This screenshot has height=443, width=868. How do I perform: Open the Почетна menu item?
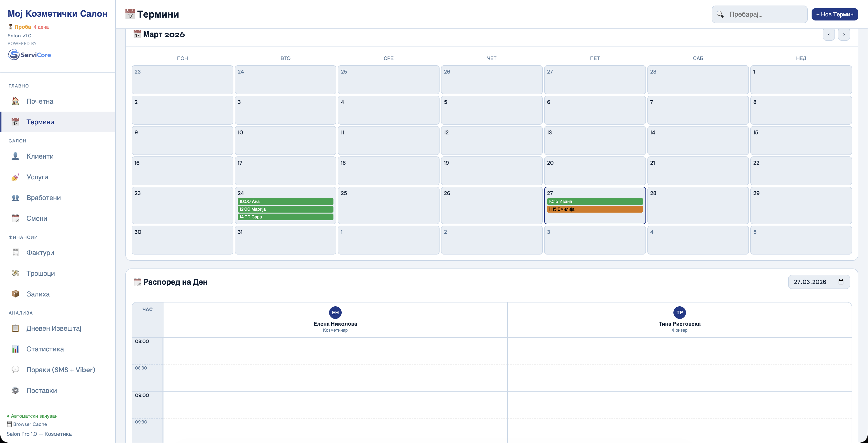[x=58, y=101]
